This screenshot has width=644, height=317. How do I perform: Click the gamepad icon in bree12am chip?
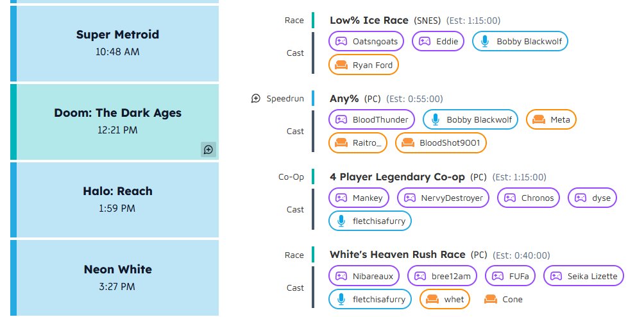point(420,276)
